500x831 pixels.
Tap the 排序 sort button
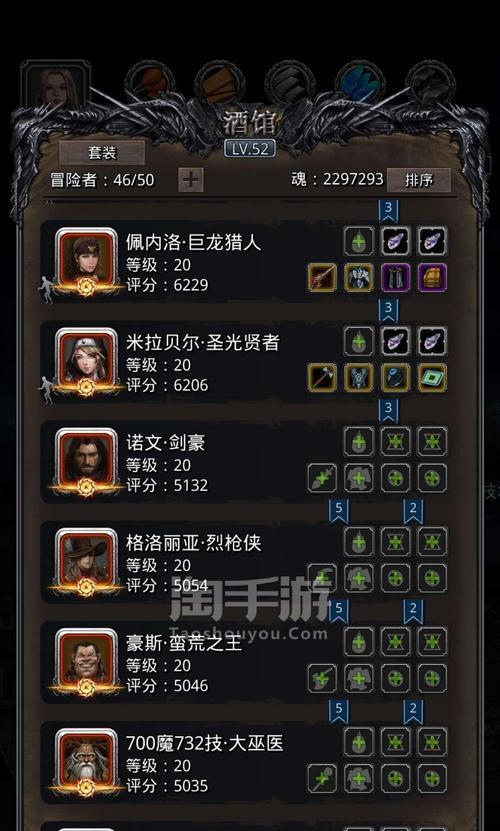point(419,180)
